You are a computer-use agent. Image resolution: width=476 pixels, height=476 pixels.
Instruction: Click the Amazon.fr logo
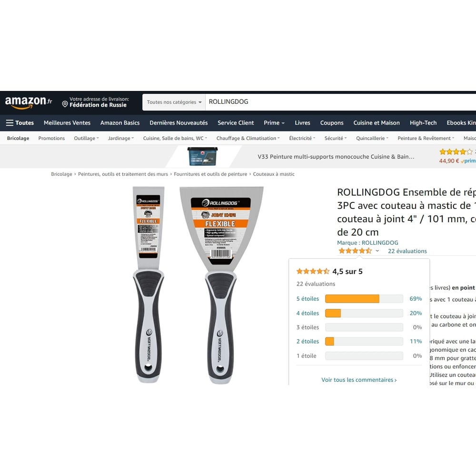[29, 102]
